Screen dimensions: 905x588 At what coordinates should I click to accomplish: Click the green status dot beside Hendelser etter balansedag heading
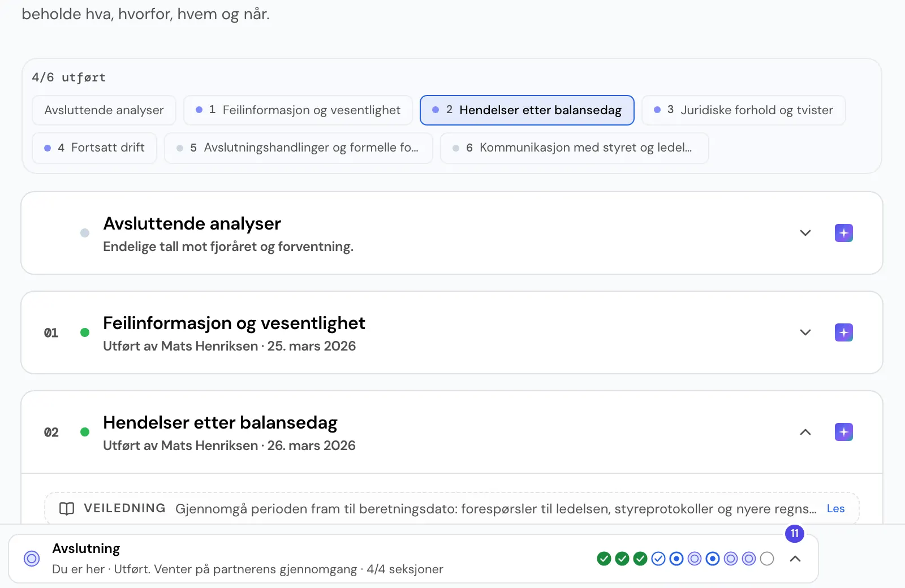click(x=85, y=432)
